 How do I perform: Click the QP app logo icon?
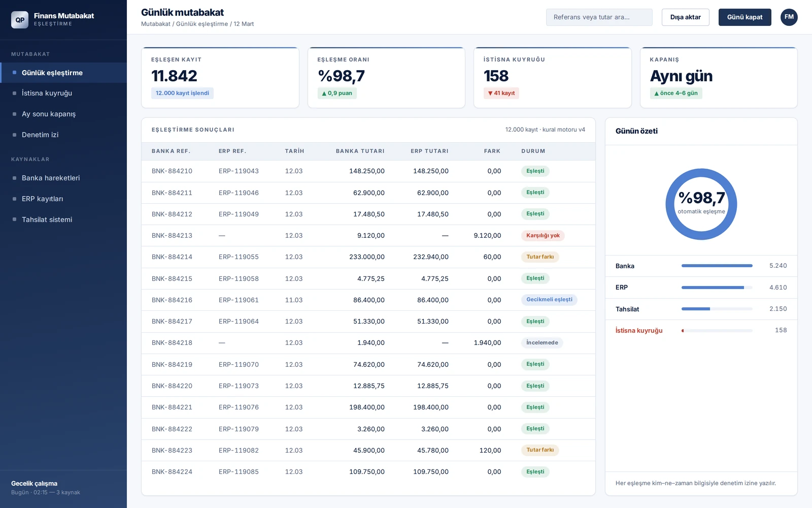(20, 20)
